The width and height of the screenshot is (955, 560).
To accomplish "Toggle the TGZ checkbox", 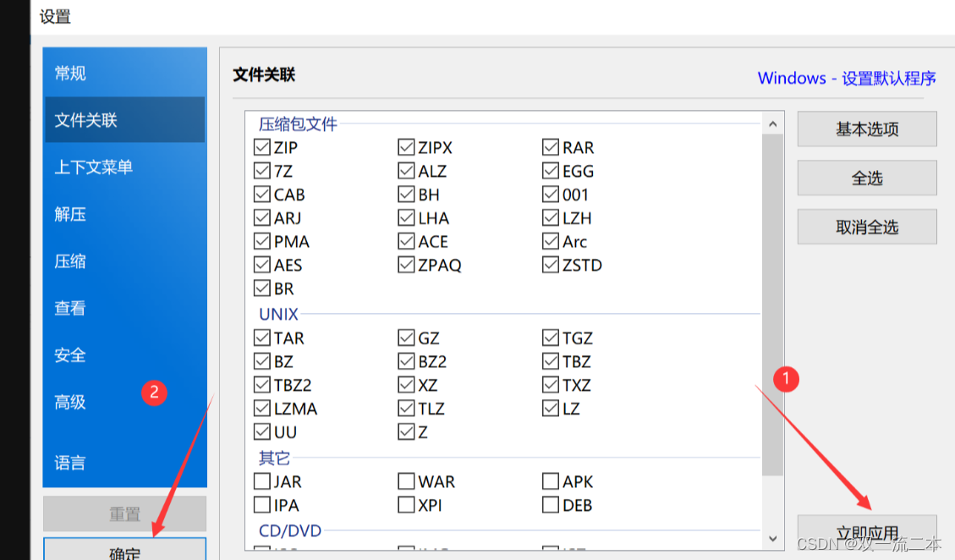I will [x=551, y=338].
